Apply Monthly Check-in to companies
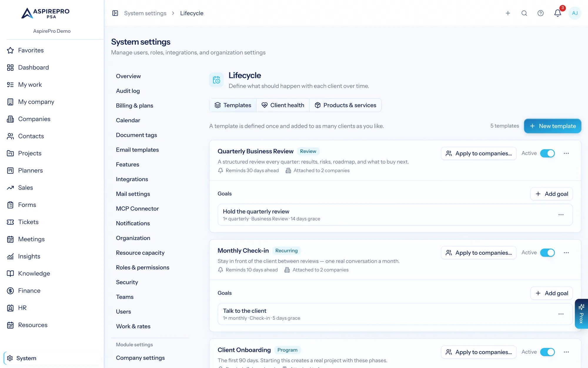 [479, 253]
